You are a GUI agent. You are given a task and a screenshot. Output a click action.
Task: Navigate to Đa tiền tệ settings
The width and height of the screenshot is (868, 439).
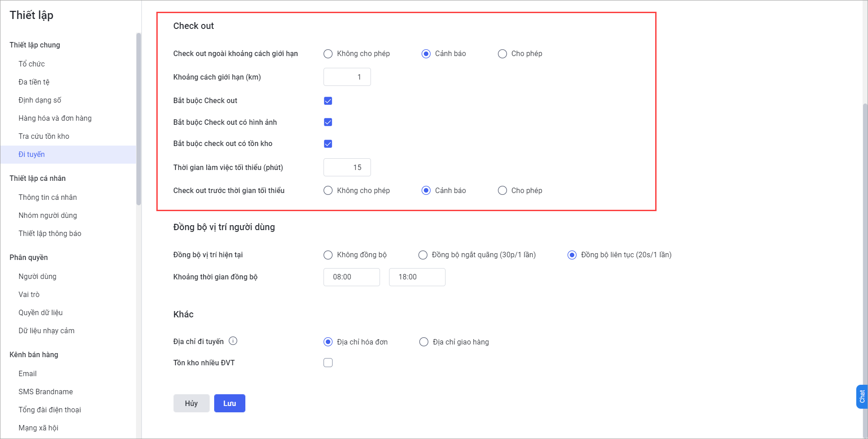click(34, 82)
